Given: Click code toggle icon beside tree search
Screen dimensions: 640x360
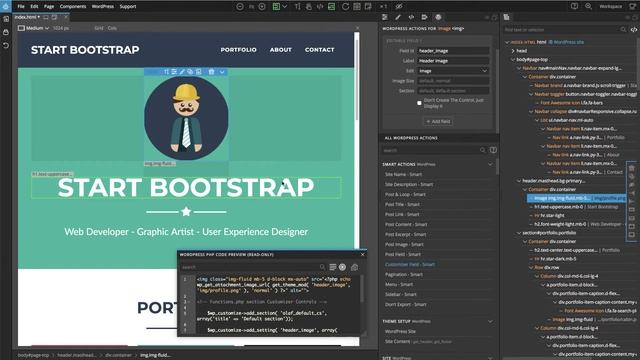Looking at the screenshot, I should coord(633,29).
